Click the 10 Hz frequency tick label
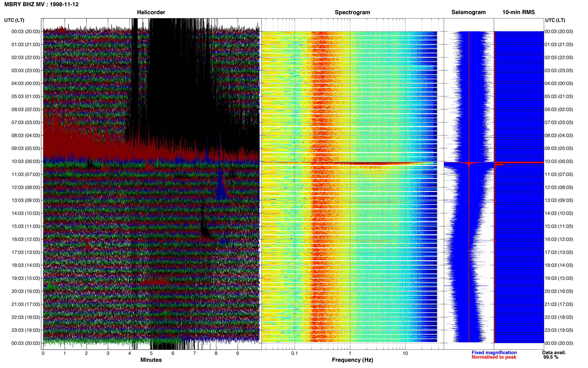 [405, 353]
